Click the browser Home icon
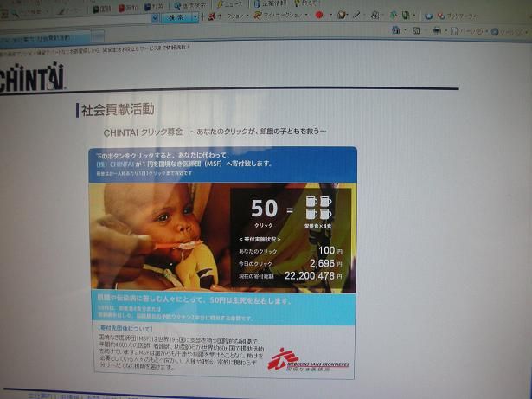The height and width of the screenshot is (399, 532). coord(395,30)
